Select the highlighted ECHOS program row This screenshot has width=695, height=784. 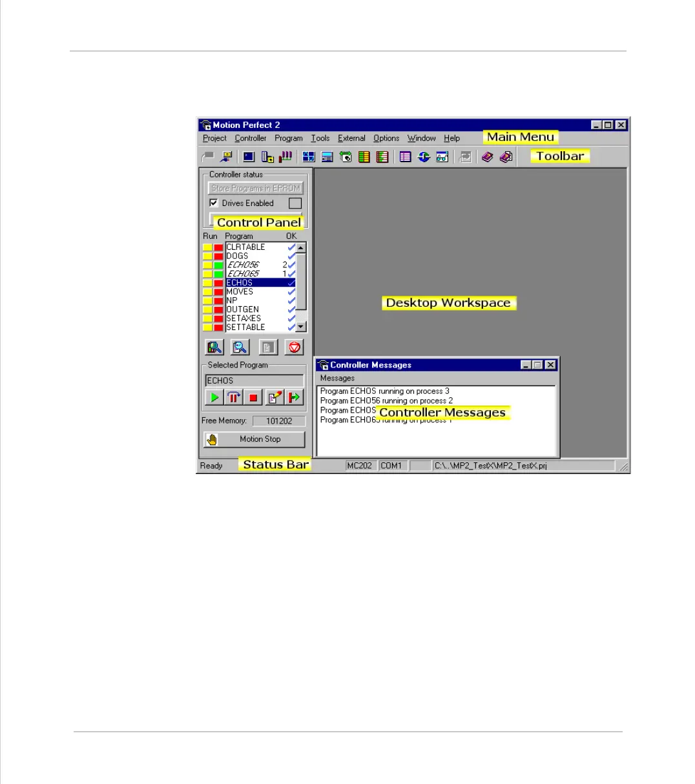pyautogui.click(x=260, y=283)
